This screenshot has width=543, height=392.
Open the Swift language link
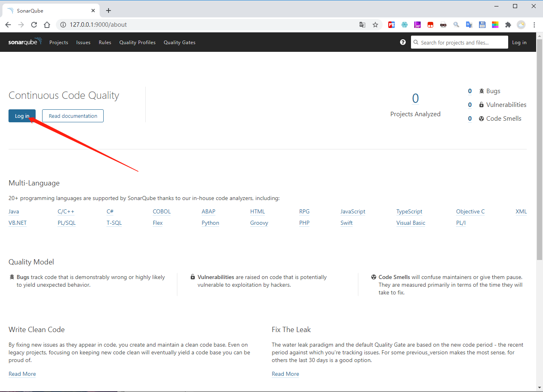point(347,223)
